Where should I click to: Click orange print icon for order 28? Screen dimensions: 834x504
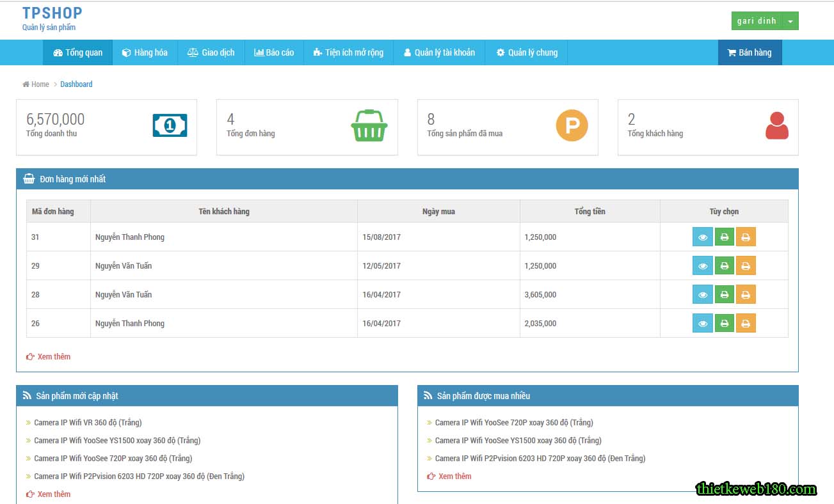pyautogui.click(x=746, y=294)
